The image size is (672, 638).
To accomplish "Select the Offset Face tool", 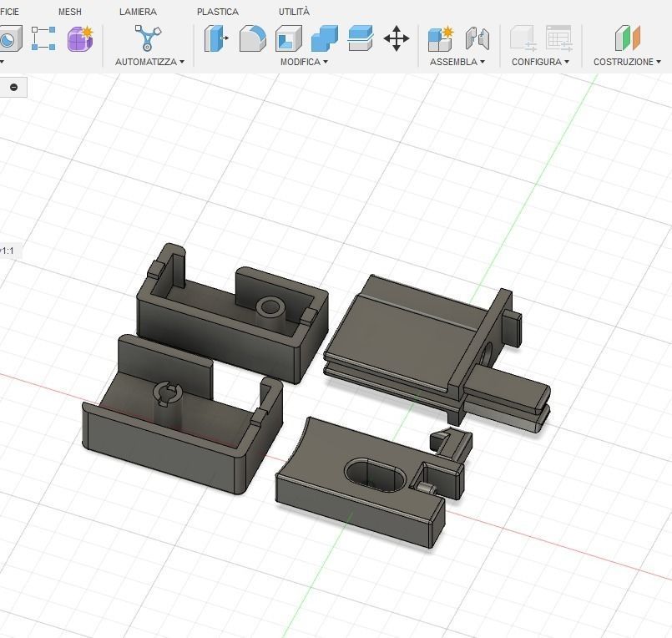I will (361, 38).
